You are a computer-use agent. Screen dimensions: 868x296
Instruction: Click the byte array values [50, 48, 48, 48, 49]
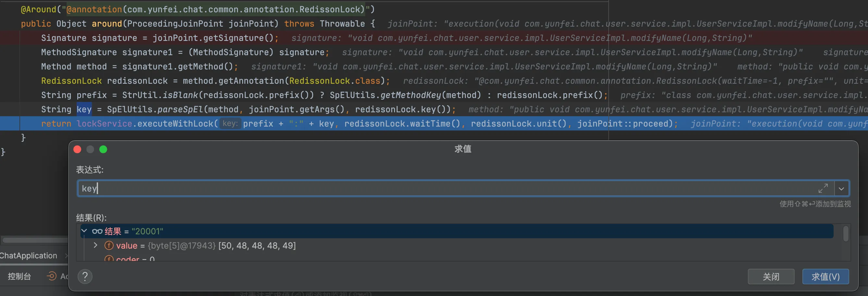click(x=257, y=245)
